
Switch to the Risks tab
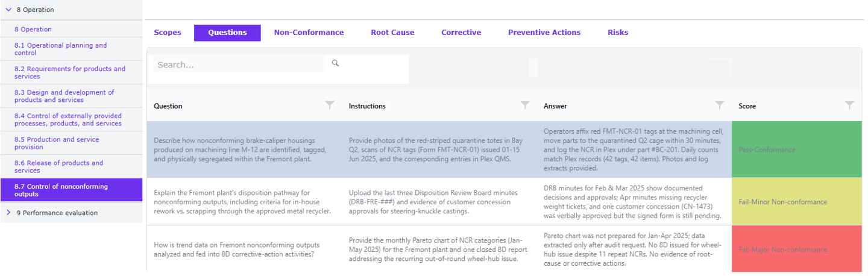[x=618, y=33]
